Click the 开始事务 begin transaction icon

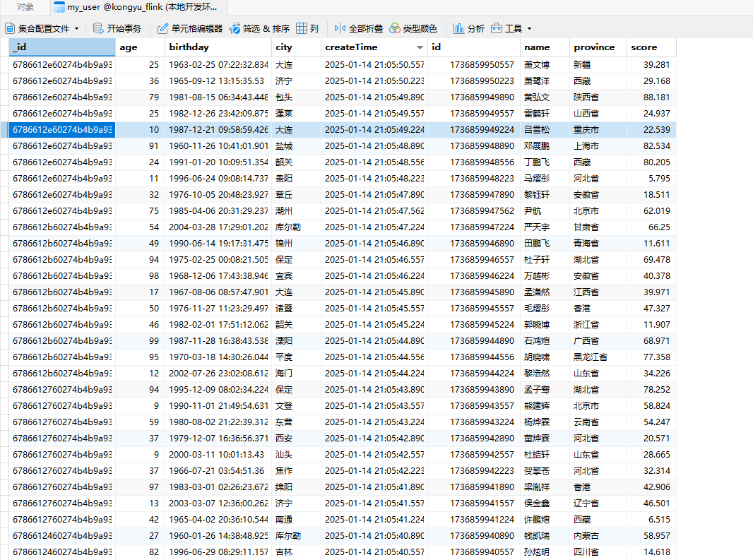pos(99,28)
